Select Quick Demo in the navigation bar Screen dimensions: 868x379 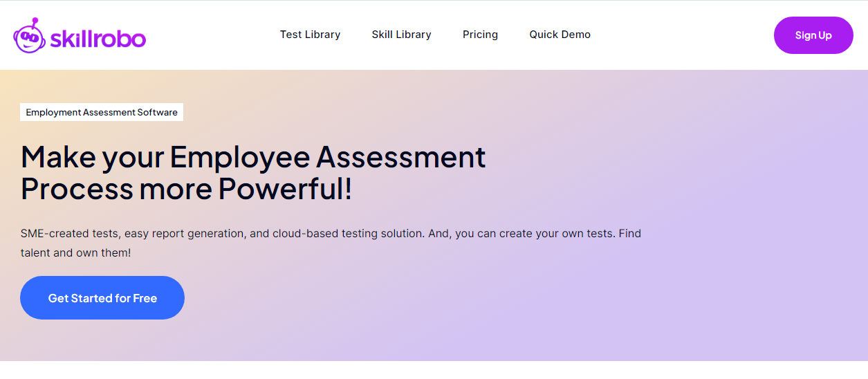[560, 35]
